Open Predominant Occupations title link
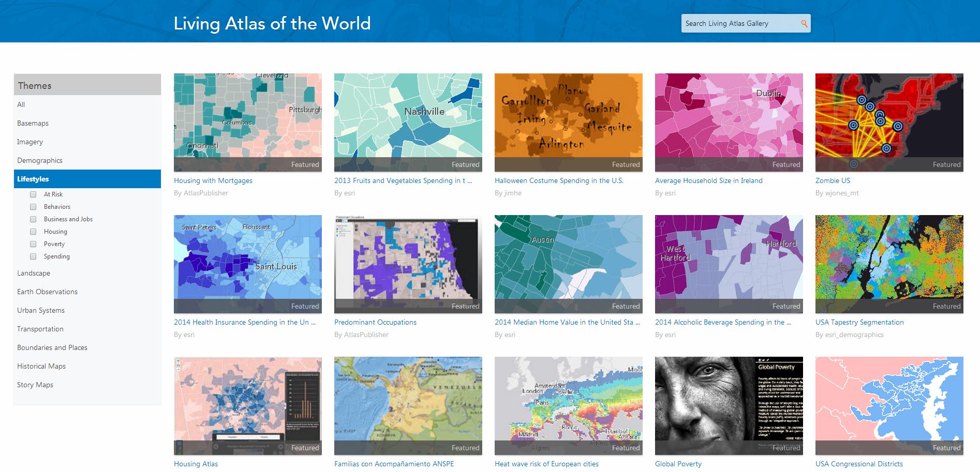Image resolution: width=980 pixels, height=472 pixels. (375, 322)
